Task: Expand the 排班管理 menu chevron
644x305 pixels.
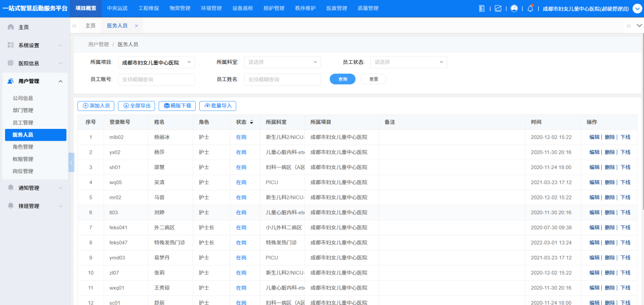Action: (x=60, y=207)
